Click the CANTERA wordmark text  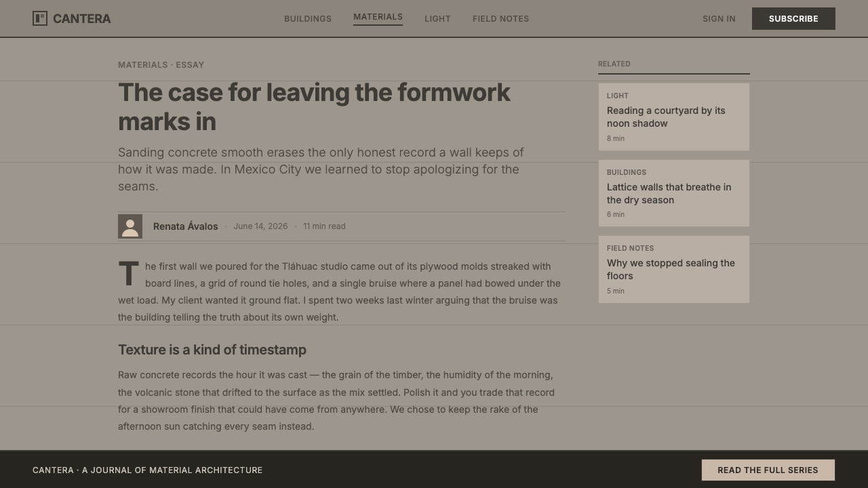pyautogui.click(x=81, y=18)
